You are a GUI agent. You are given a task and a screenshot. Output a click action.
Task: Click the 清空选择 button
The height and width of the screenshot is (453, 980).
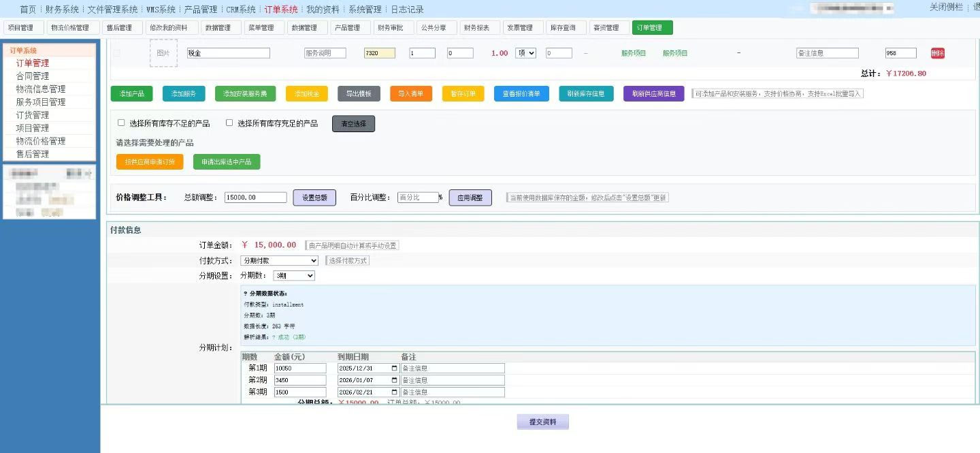point(353,124)
